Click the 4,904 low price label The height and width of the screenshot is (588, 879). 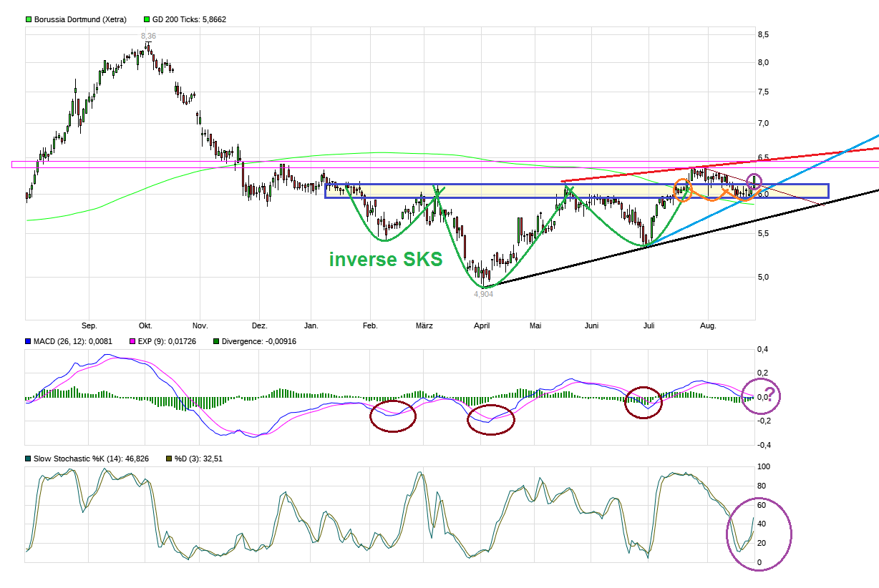(x=483, y=293)
